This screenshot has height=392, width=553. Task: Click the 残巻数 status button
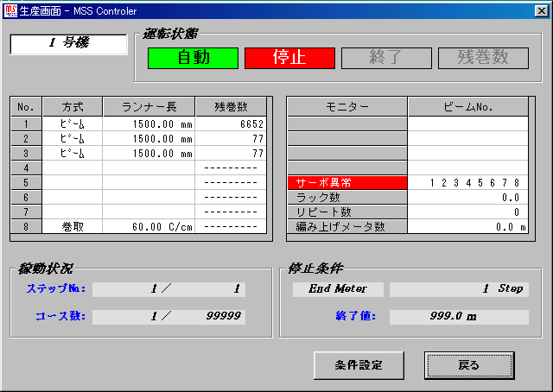pyautogui.click(x=483, y=58)
